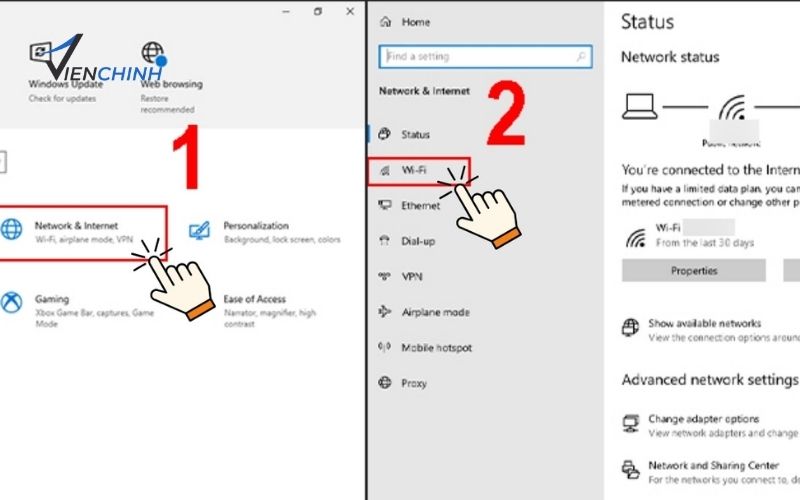Image resolution: width=800 pixels, height=500 pixels.
Task: Click the Proxy globe icon
Action: coord(385,383)
